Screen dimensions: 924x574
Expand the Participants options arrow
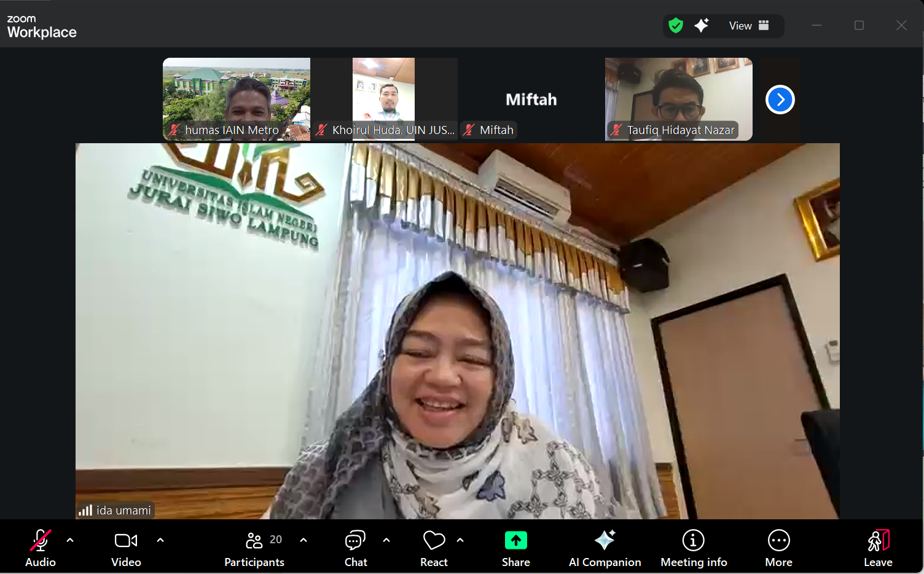[x=303, y=540]
